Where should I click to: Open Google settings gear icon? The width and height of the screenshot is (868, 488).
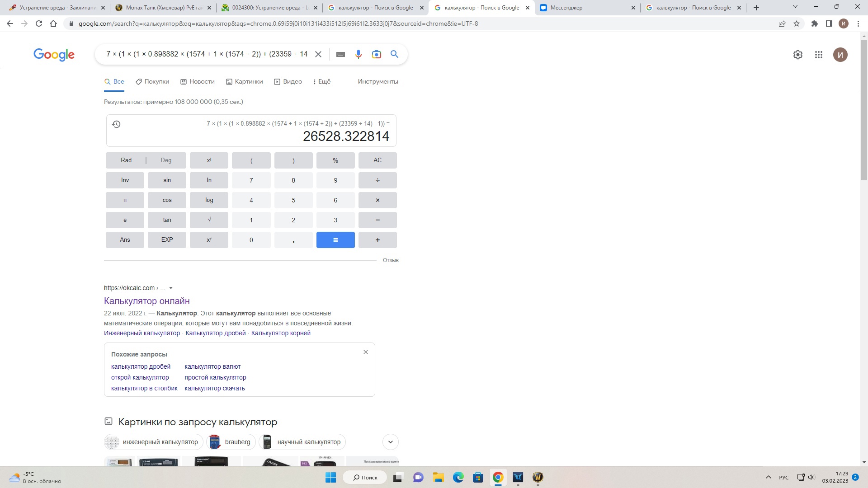[x=797, y=55]
